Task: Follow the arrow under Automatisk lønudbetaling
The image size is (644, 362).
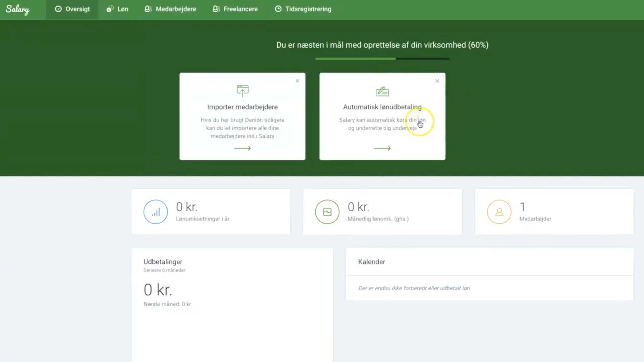Action: (x=382, y=148)
